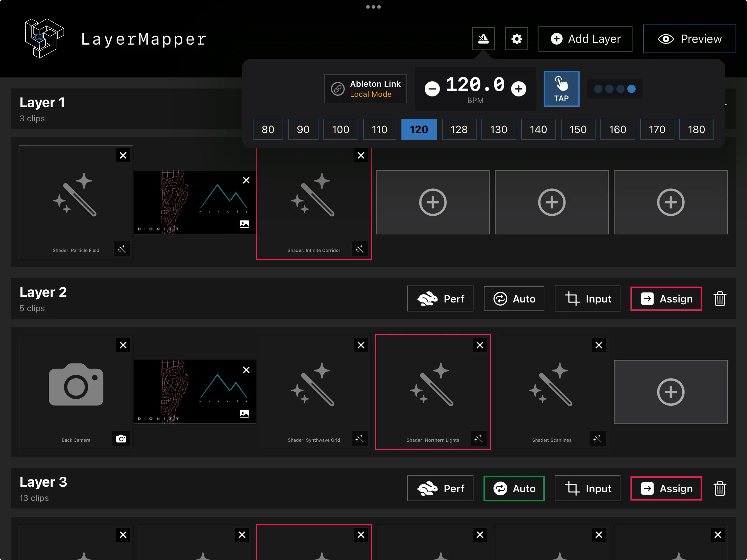Remove the Particle Field shader clip
The image size is (747, 560).
tap(123, 156)
